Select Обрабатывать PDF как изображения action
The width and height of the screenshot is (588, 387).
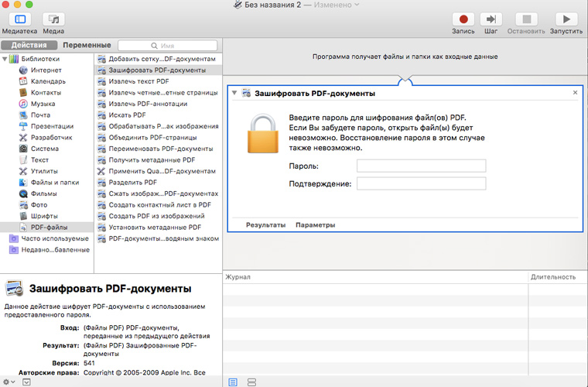[159, 126]
